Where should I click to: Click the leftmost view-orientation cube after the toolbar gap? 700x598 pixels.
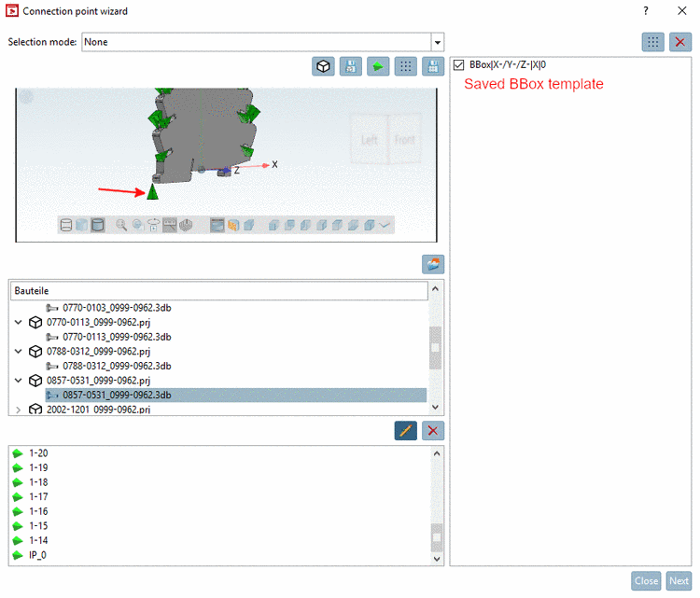273,225
